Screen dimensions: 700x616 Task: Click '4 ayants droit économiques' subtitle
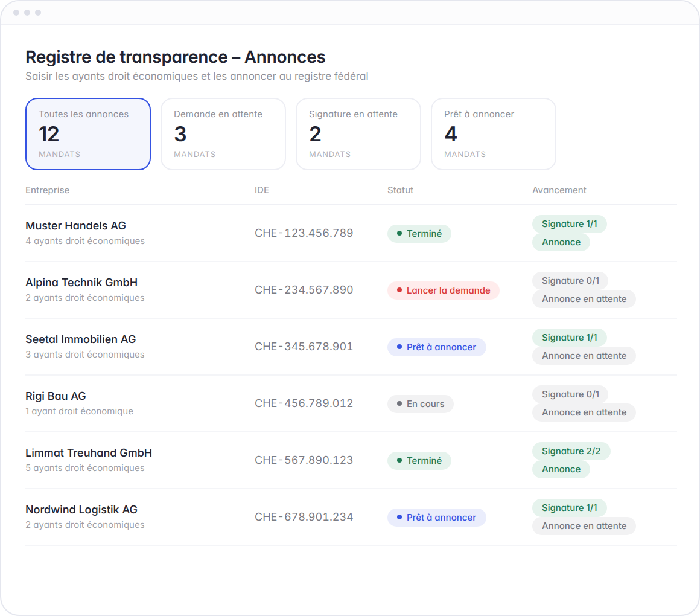pos(85,241)
